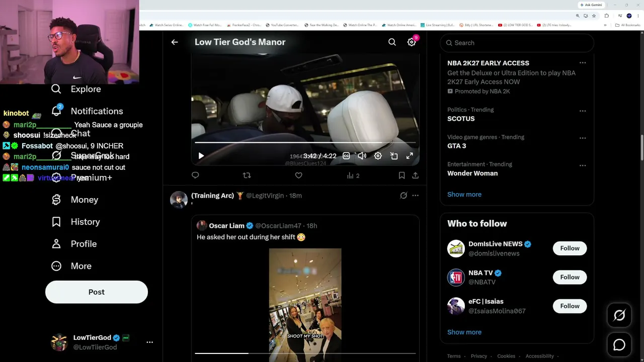The image size is (644, 362).
Task: Click the Grok icon on LegitVirgin's post
Action: click(x=404, y=196)
